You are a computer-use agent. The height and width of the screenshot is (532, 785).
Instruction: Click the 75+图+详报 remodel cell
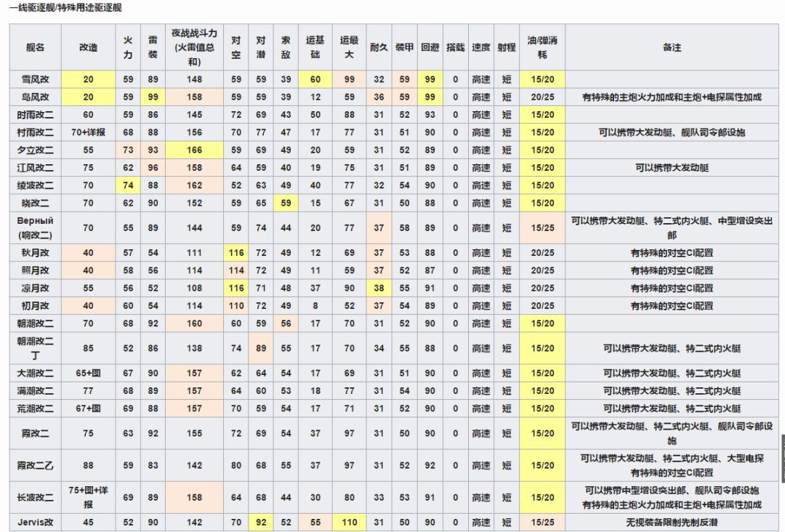click(x=88, y=497)
